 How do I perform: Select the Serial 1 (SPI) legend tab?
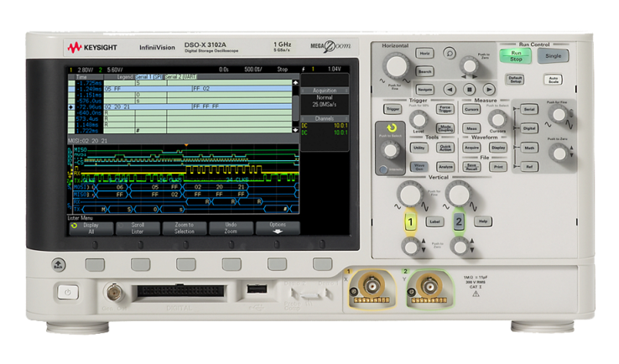(148, 76)
